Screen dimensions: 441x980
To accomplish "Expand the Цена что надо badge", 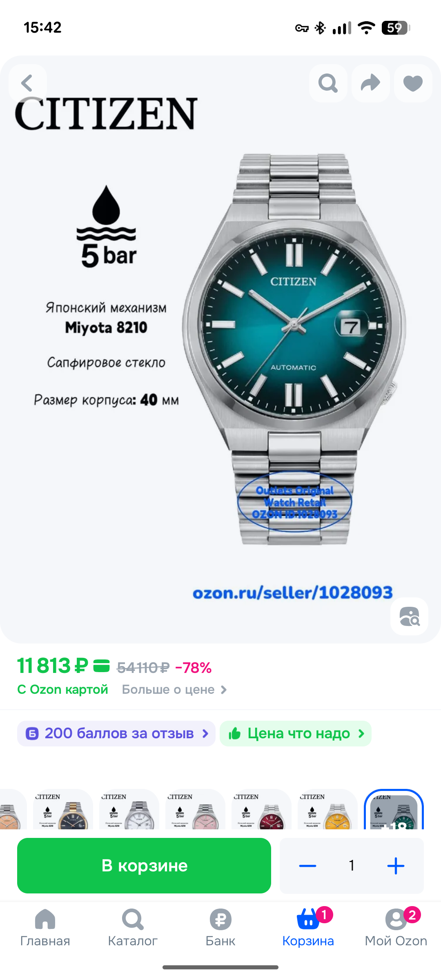I will tap(296, 733).
